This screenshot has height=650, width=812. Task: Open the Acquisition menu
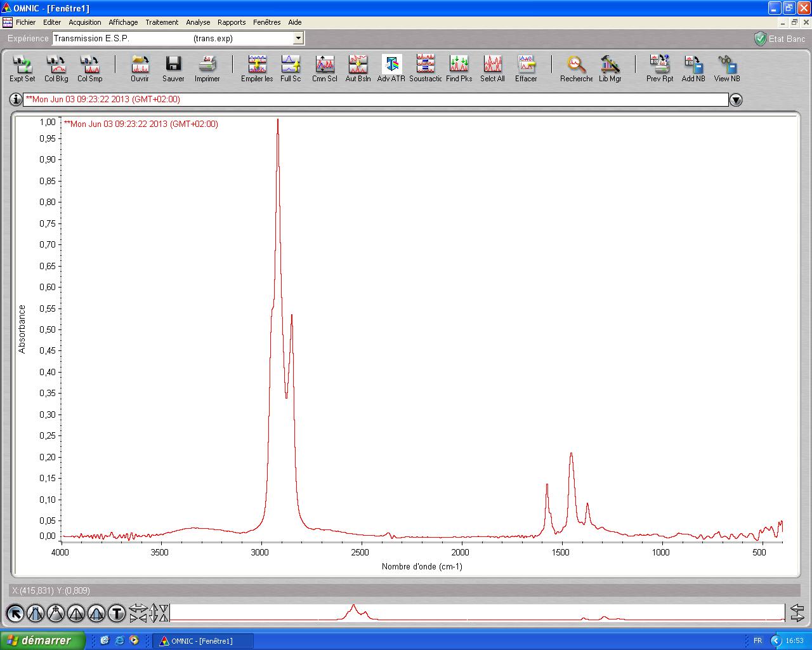point(85,22)
